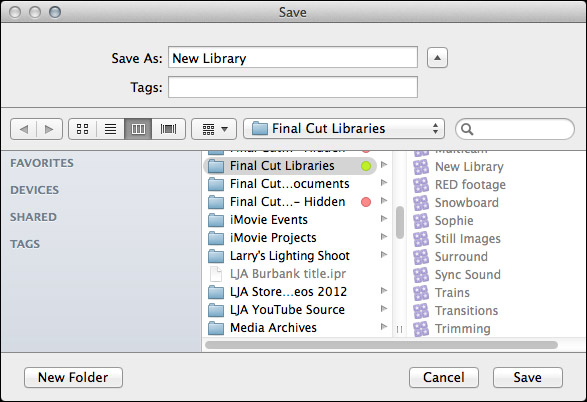Viewport: 587px width, 402px height.
Task: Switch to list view mode
Action: (110, 129)
